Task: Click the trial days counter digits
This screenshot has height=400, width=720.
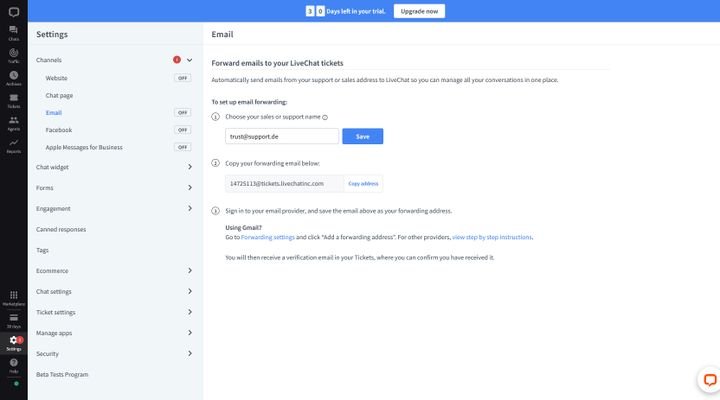Action: (315, 11)
